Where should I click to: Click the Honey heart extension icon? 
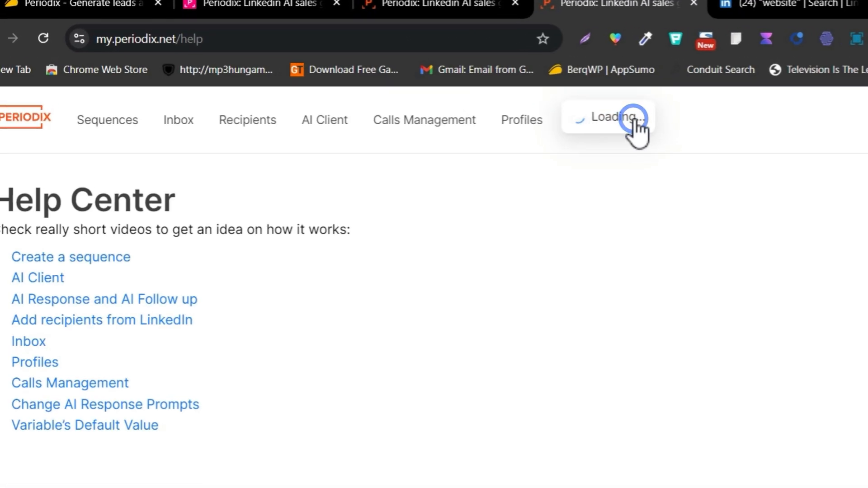pos(615,39)
